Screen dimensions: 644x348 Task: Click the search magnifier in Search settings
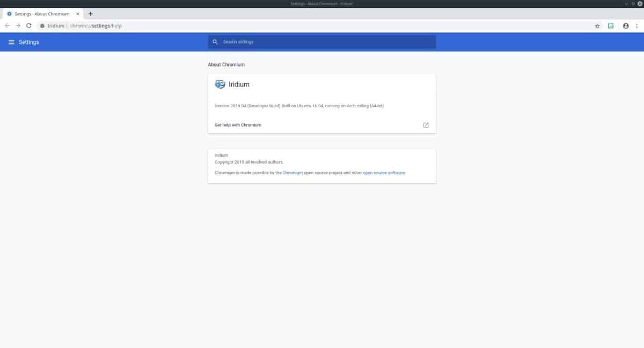click(x=215, y=41)
